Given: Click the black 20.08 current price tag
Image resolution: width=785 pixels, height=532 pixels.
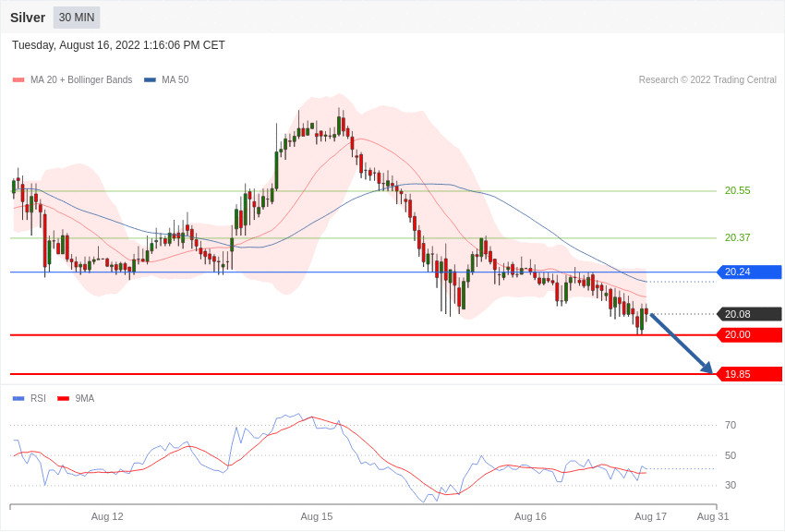Looking at the screenshot, I should click(749, 314).
